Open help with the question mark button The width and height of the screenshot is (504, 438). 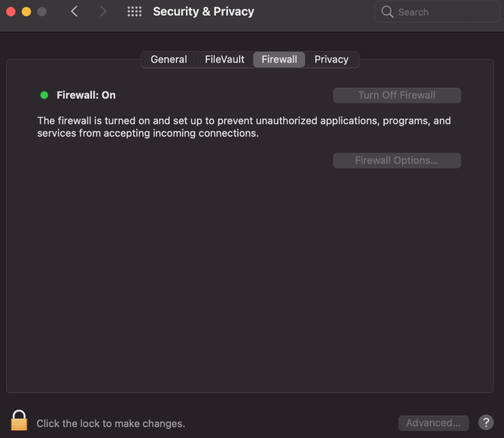[486, 422]
